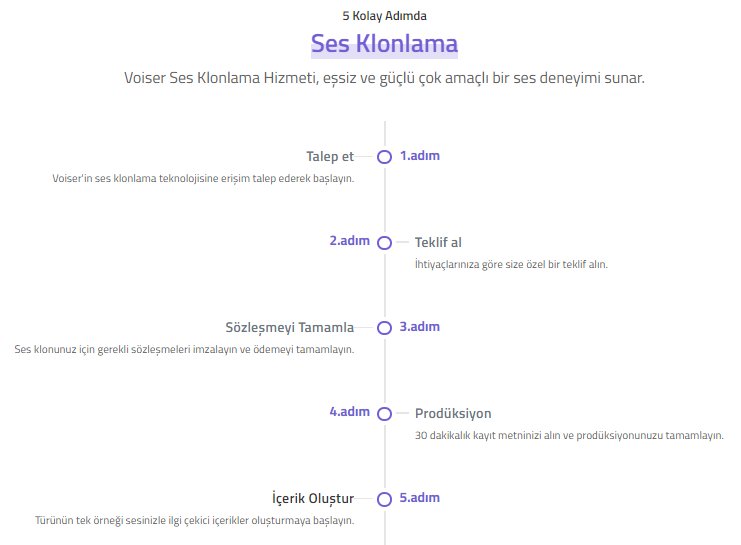Click the '5 Kolay Adımda' subtitle text
The image size is (741, 545).
[x=384, y=16]
